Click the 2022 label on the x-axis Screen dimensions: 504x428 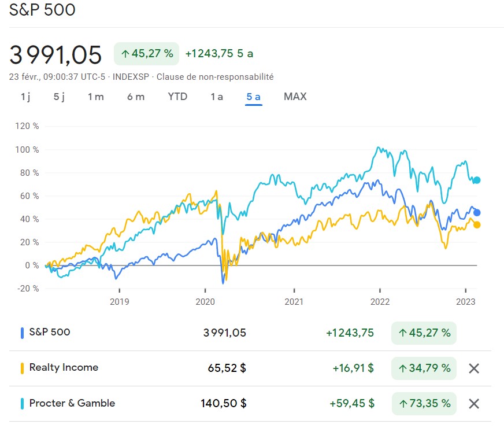tap(380, 302)
